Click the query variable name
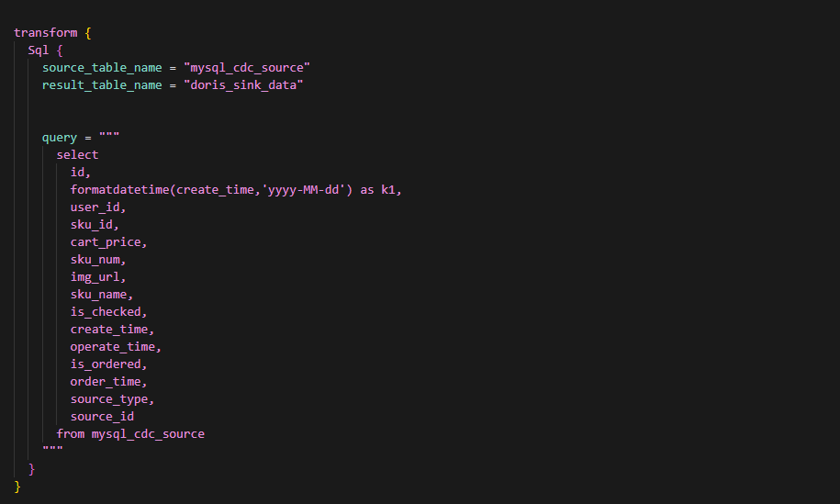Viewport: 840px width, 504px height. pos(60,139)
